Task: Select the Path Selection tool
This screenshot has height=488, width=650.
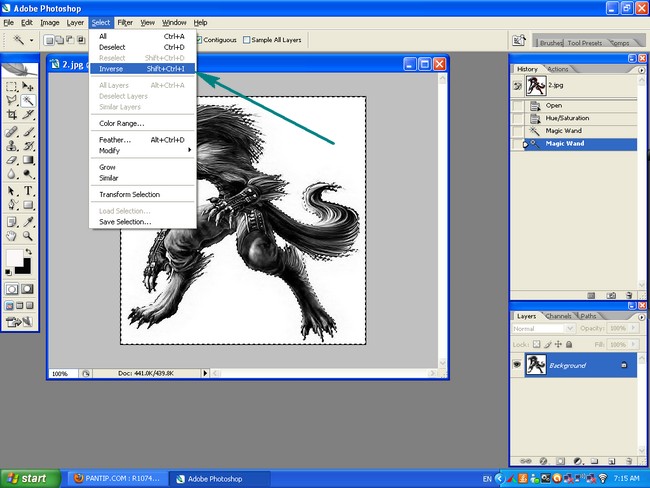Action: pyautogui.click(x=12, y=191)
